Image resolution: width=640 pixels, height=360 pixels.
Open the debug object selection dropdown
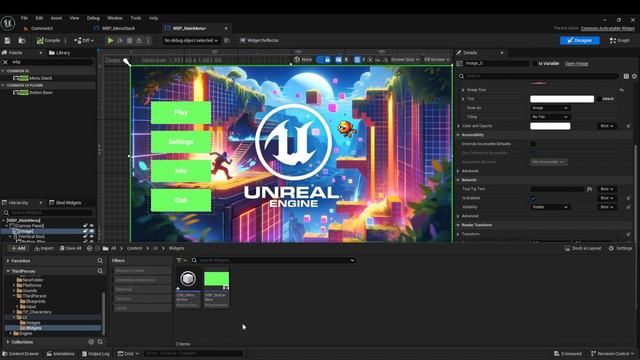[x=191, y=40]
